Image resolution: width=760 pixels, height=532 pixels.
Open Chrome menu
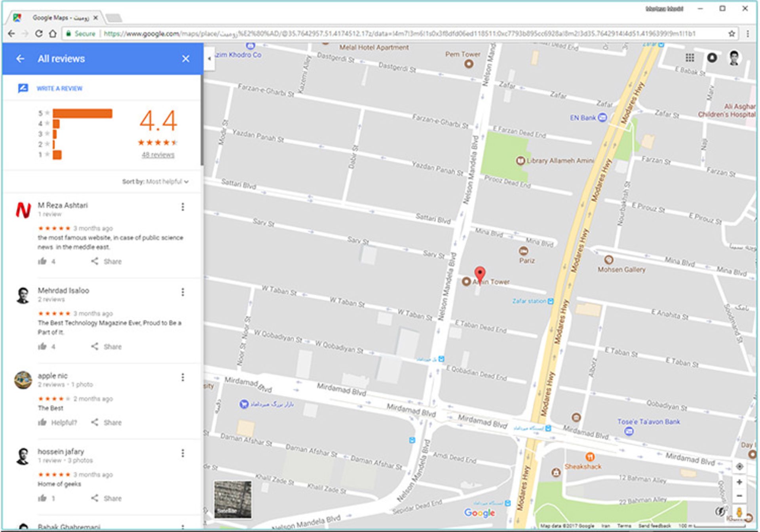(748, 34)
